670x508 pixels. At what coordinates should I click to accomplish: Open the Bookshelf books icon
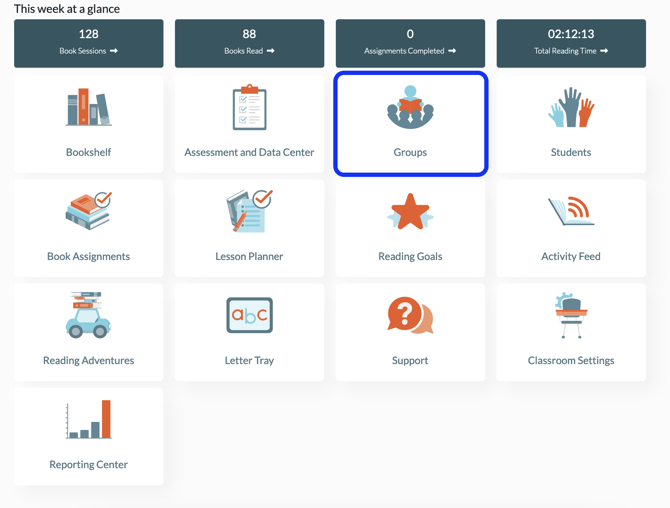click(88, 108)
